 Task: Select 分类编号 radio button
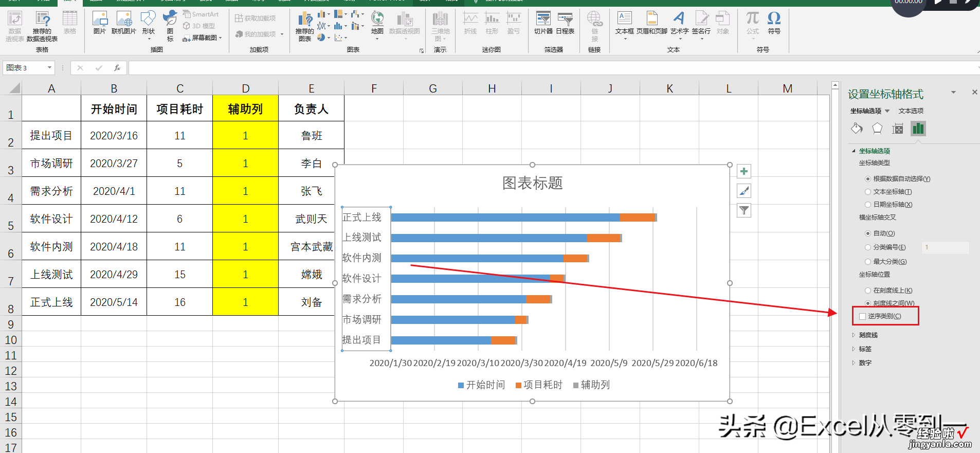point(868,247)
